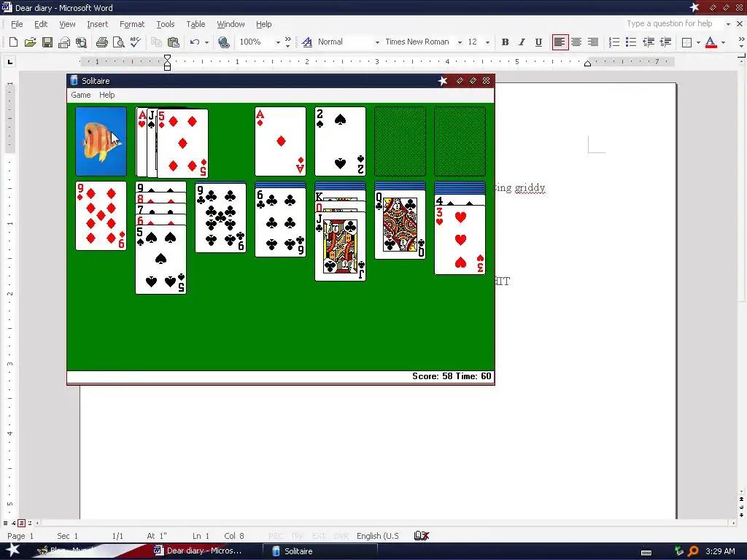The height and width of the screenshot is (560, 747).
Task: Click the 5 of spades tableau card
Action: point(161,260)
